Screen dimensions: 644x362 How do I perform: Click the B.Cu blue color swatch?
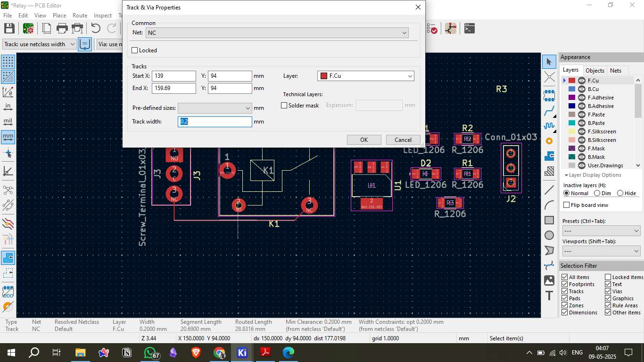point(572,89)
